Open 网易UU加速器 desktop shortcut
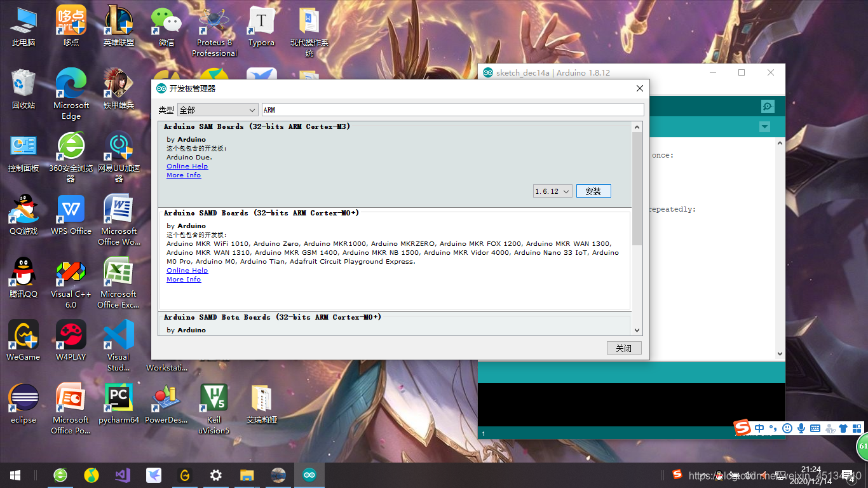The width and height of the screenshot is (868, 488). (119, 158)
